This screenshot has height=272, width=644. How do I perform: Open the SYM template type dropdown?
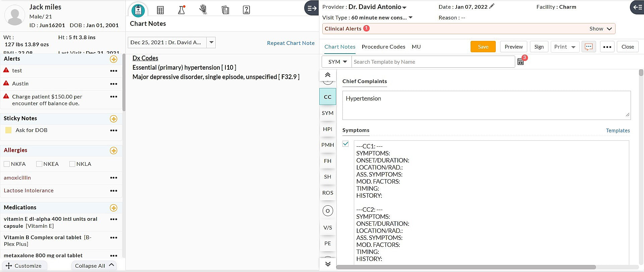(x=337, y=62)
